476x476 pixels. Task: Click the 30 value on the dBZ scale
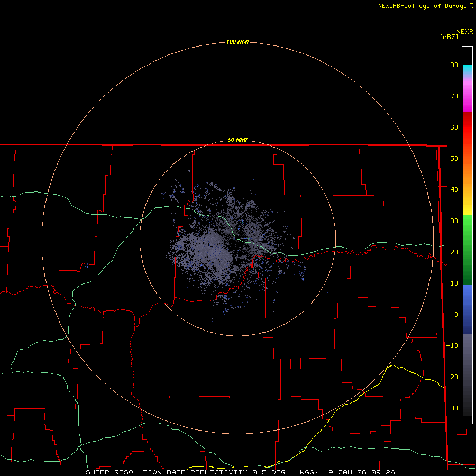454,221
